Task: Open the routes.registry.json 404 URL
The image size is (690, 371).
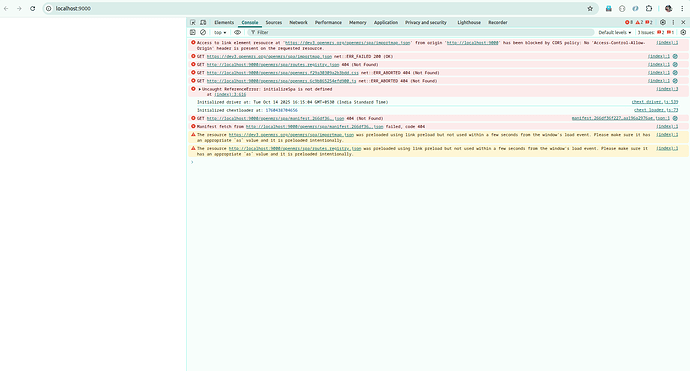Action: 273,65
